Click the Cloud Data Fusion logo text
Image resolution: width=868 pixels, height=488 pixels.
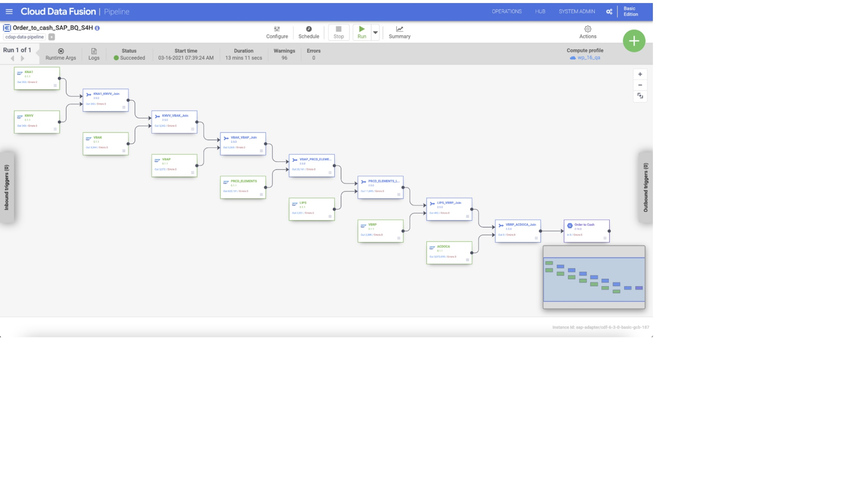point(58,12)
